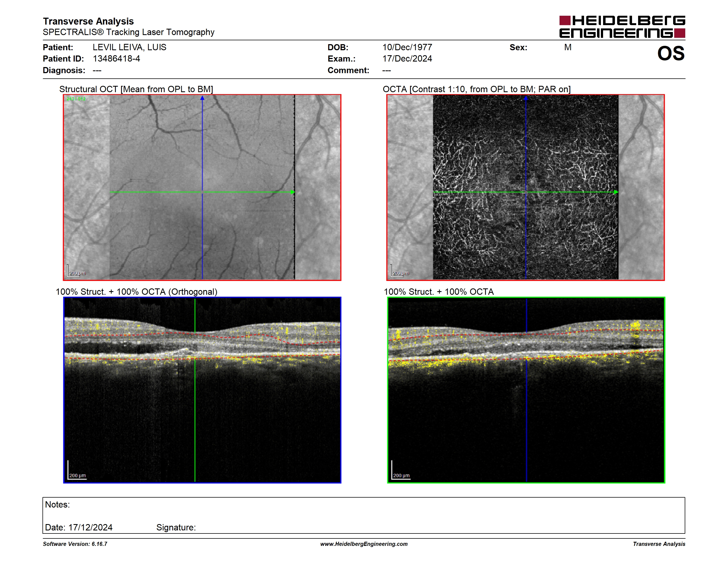Click the blue arrowhead atop Structural OCT image

202,98
